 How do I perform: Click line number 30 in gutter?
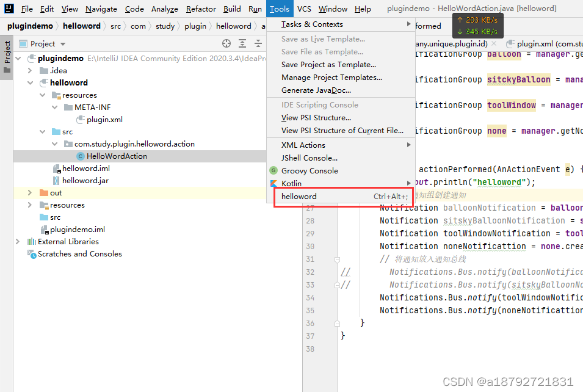[310, 247]
